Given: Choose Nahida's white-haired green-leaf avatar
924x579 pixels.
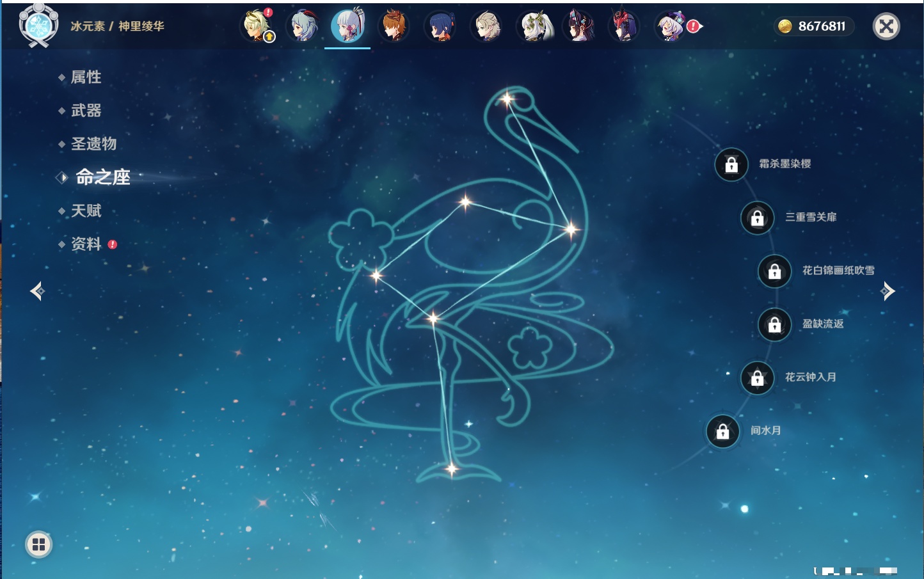Looking at the screenshot, I should 534,26.
